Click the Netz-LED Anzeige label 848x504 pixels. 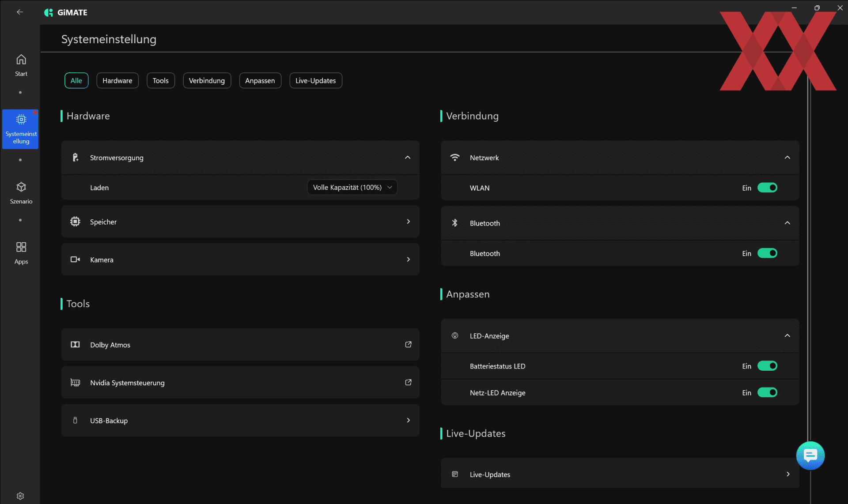pos(497,393)
